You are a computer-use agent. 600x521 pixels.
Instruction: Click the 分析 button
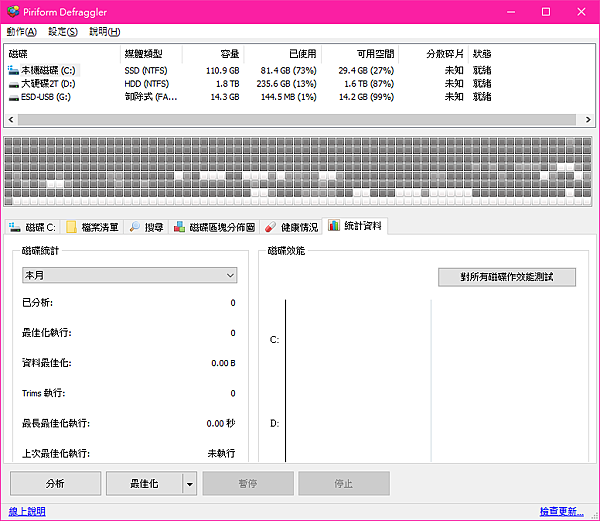(55, 484)
